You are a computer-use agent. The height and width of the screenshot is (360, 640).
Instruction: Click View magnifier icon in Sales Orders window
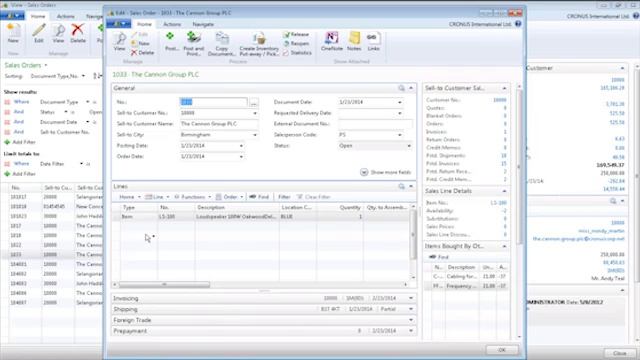pos(58,33)
